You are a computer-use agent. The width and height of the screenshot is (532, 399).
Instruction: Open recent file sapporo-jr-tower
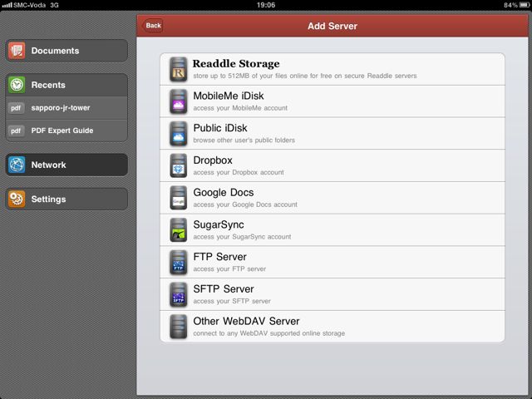[61, 108]
